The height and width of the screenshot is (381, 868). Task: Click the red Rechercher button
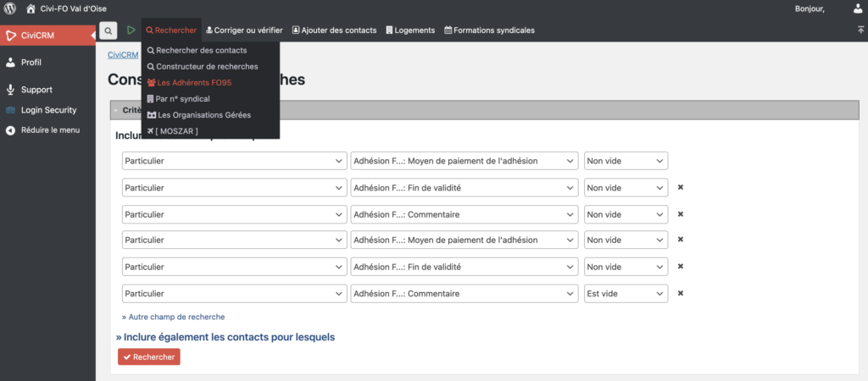[x=149, y=357]
